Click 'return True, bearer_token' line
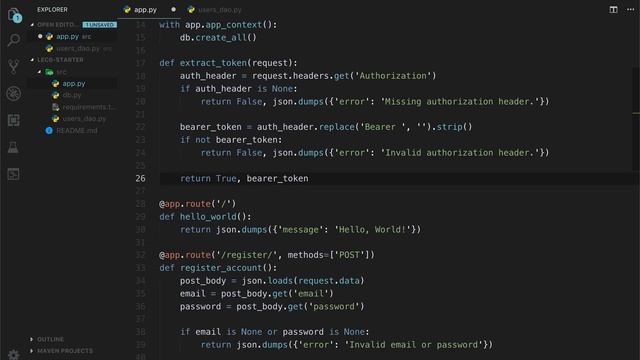The image size is (640, 360). pyautogui.click(x=244, y=178)
